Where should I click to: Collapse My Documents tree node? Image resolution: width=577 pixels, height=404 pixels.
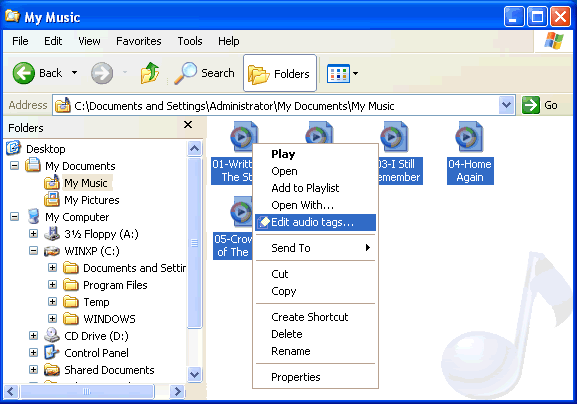tap(14, 166)
